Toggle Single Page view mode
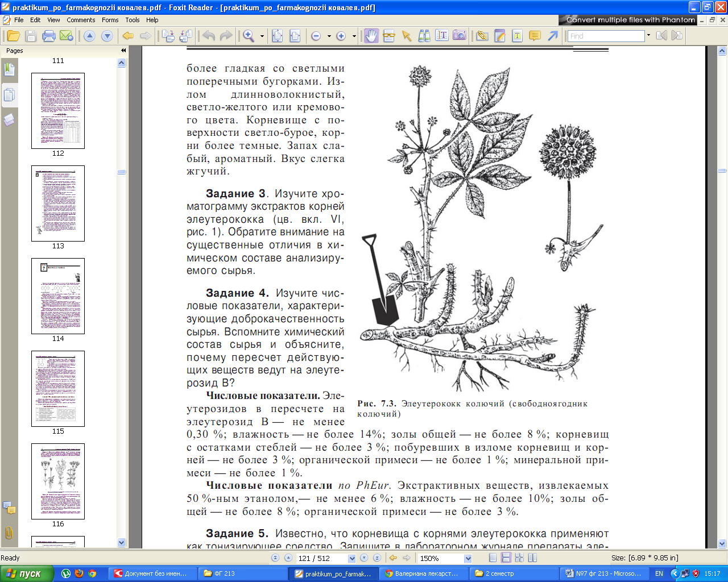This screenshot has height=582, width=728. (x=493, y=558)
